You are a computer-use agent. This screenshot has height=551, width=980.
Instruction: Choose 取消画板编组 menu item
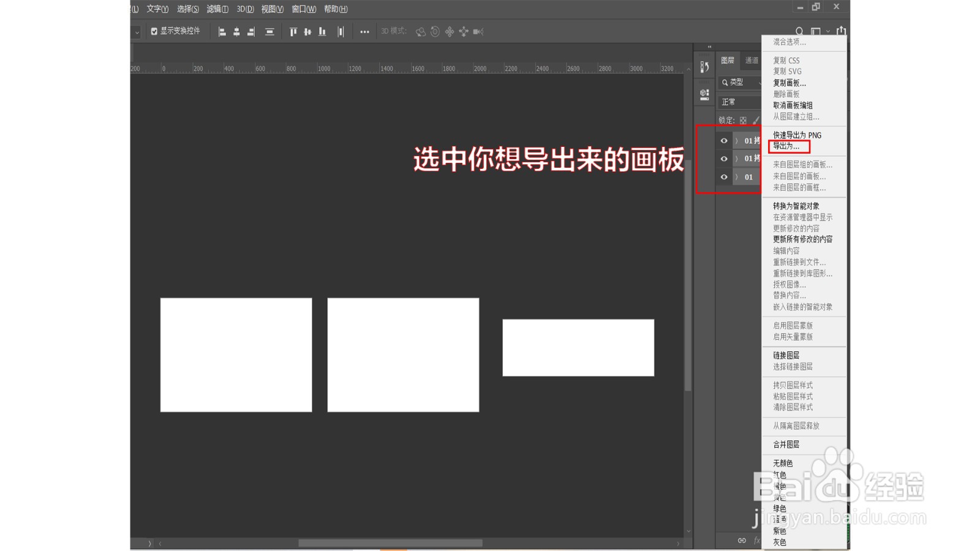point(793,105)
